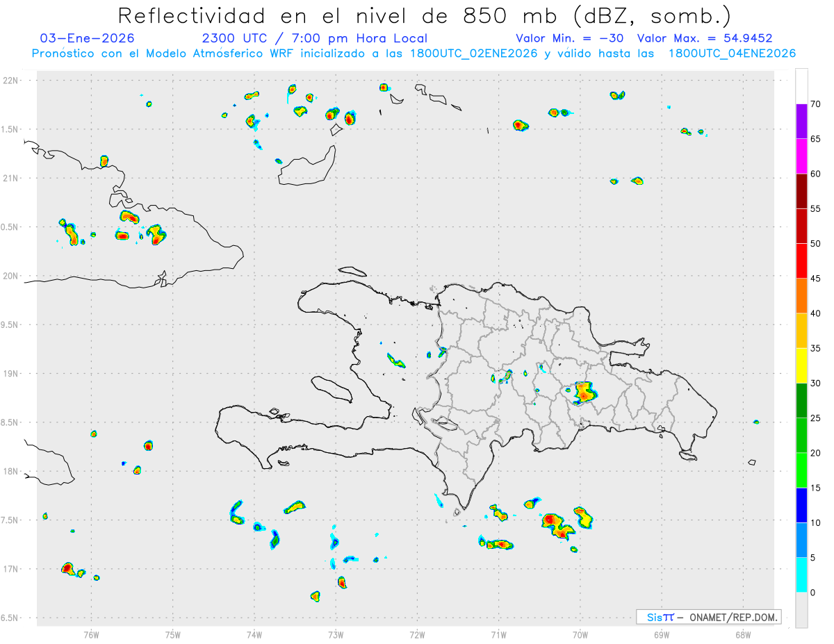
Task: Click the '71W' longitude label
Action: [498, 635]
